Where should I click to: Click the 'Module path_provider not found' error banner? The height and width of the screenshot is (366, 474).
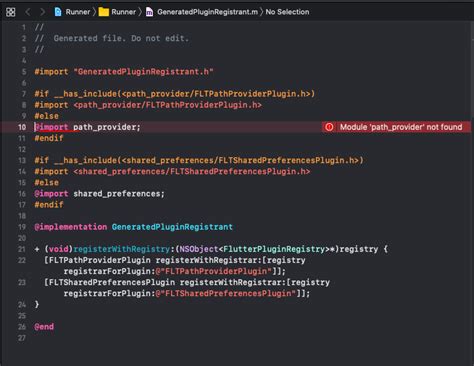click(396, 127)
